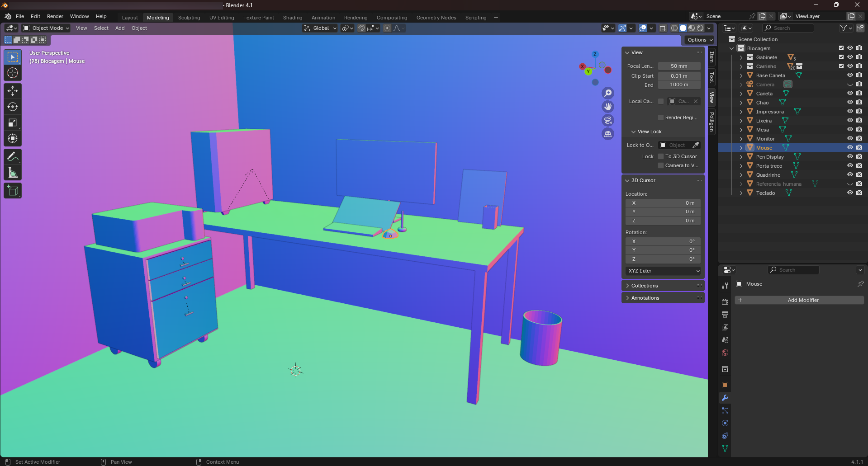Switch to orthographic/perspective grid view icon
The width and height of the screenshot is (868, 466).
608,134
